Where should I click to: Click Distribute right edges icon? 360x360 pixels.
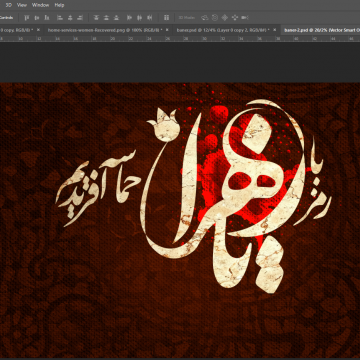click(x=150, y=17)
